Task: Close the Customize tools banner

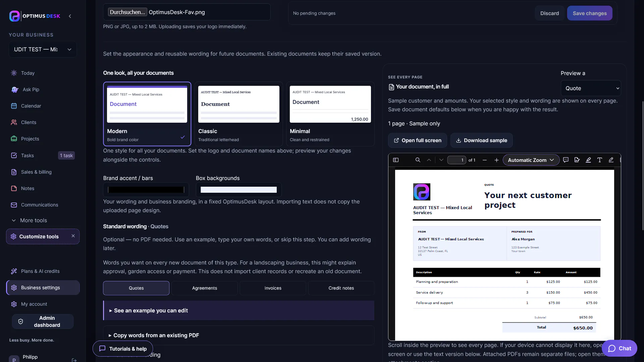Action: [73, 236]
